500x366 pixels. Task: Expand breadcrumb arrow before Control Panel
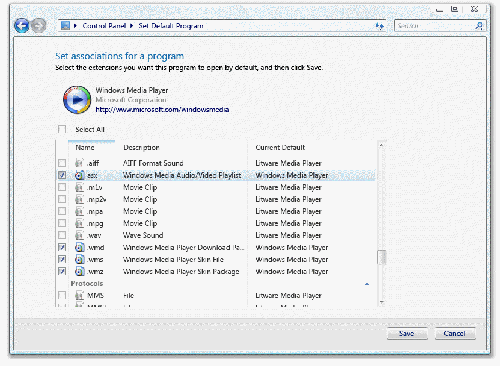[75, 26]
